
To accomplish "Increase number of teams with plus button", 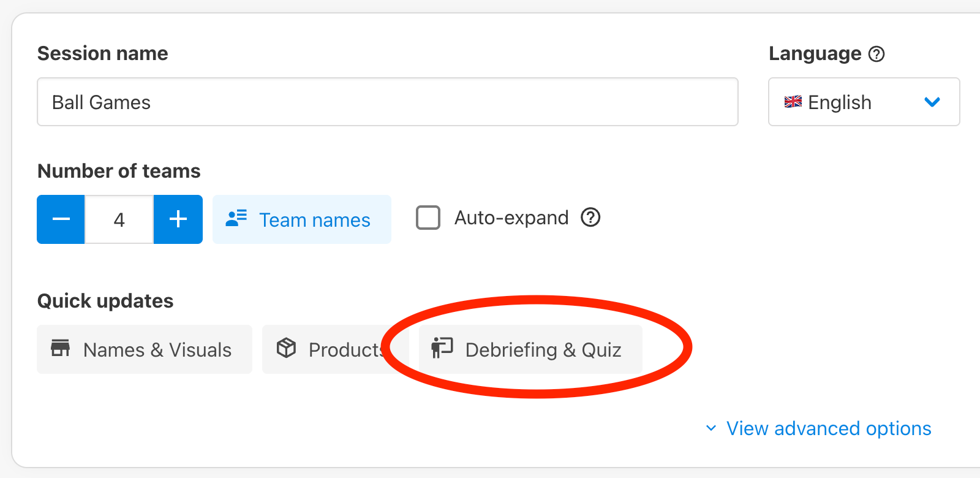I will 178,219.
